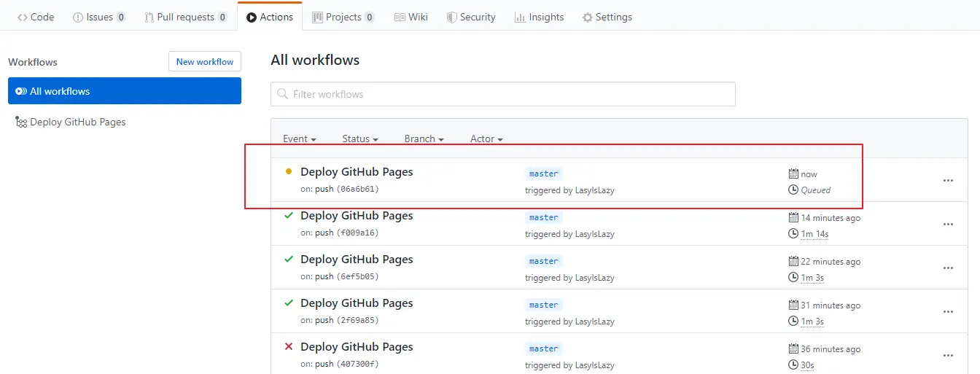Image resolution: width=980 pixels, height=374 pixels.
Task: Open the Code tab
Action: coord(36,17)
